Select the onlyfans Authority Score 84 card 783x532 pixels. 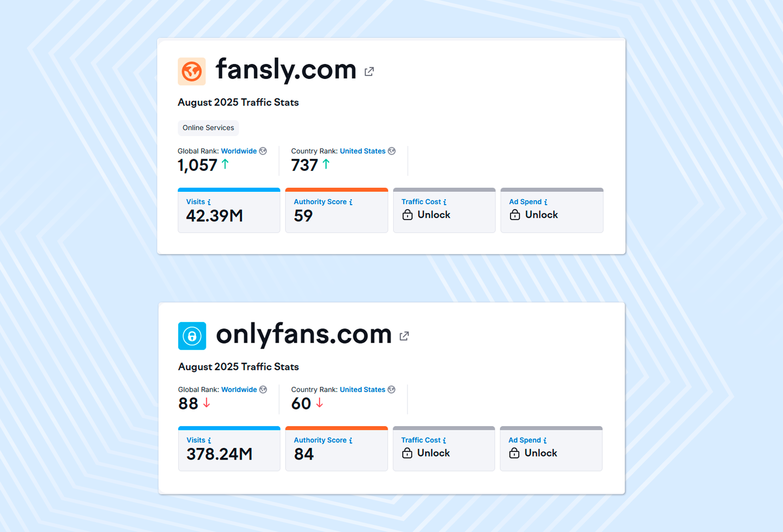point(336,449)
